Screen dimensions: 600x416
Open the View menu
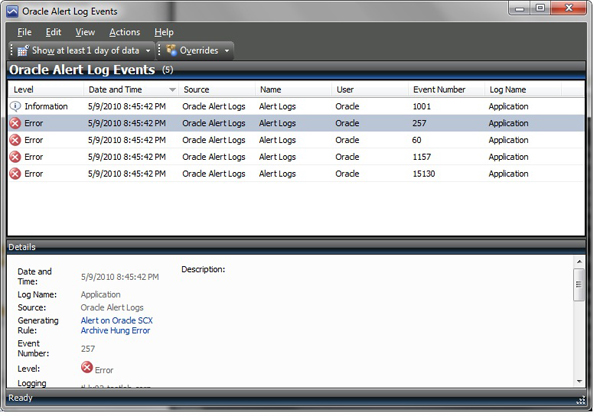tap(85, 32)
